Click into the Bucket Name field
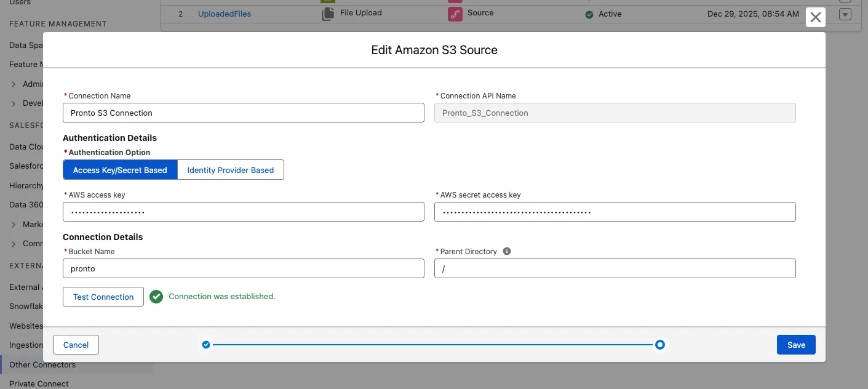 pyautogui.click(x=243, y=268)
